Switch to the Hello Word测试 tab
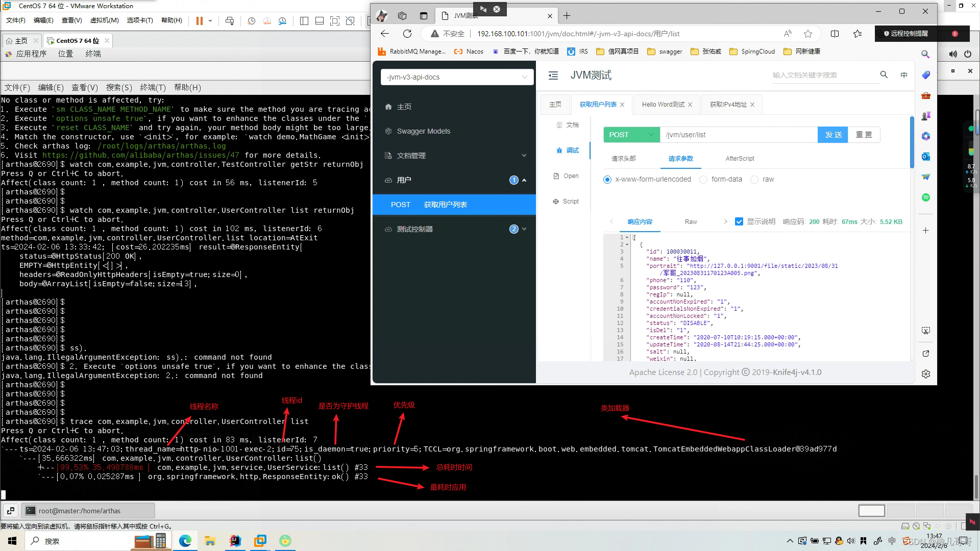 [663, 105]
